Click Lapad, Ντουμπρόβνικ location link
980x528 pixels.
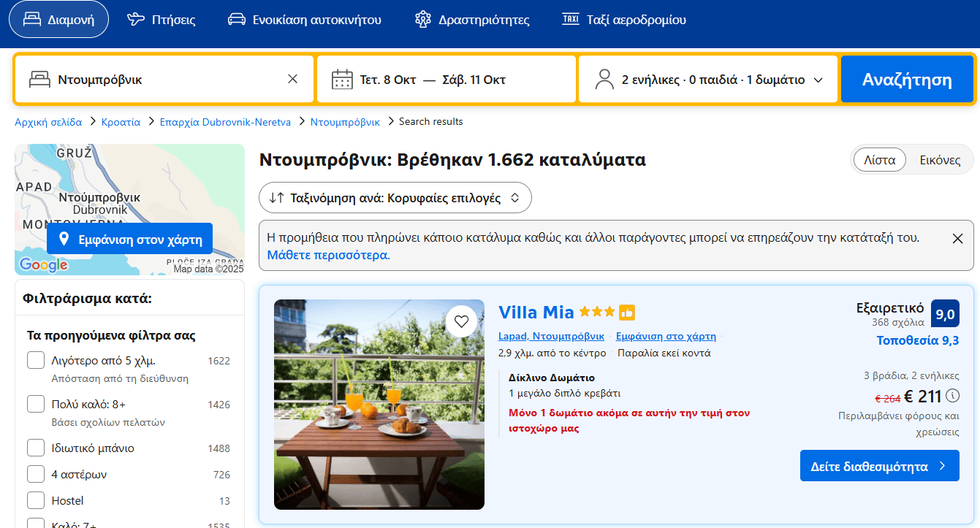551,336
